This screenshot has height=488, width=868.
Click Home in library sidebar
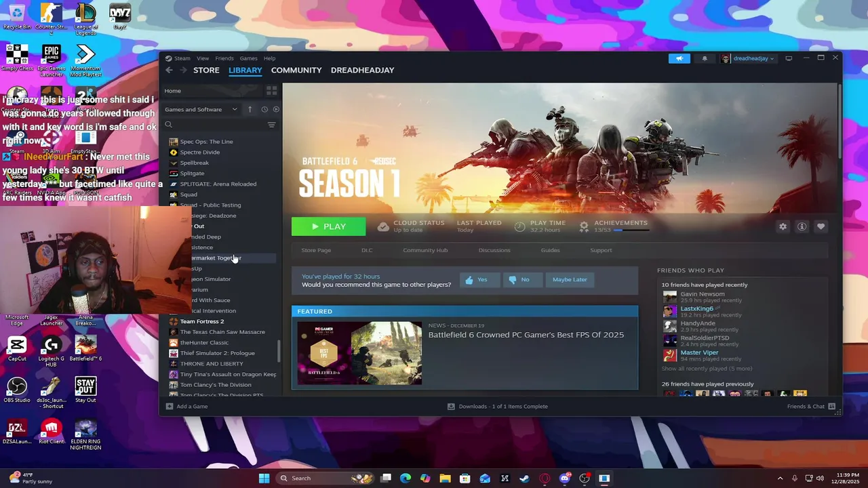[x=173, y=91]
